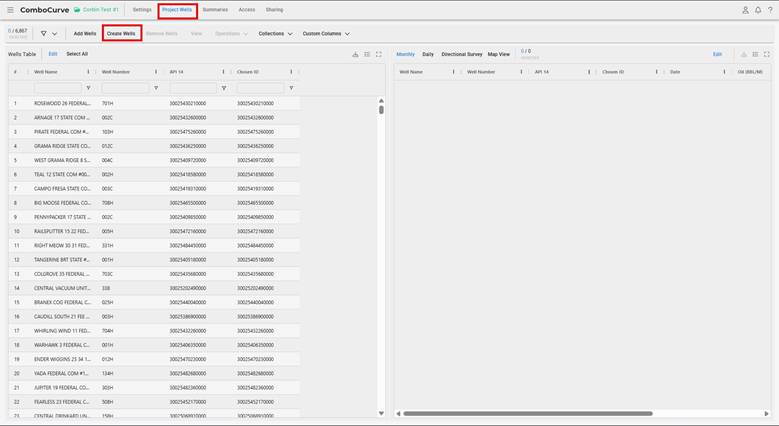Open Date column menu in production panel
The width and height of the screenshot is (779, 426).
(x=724, y=72)
